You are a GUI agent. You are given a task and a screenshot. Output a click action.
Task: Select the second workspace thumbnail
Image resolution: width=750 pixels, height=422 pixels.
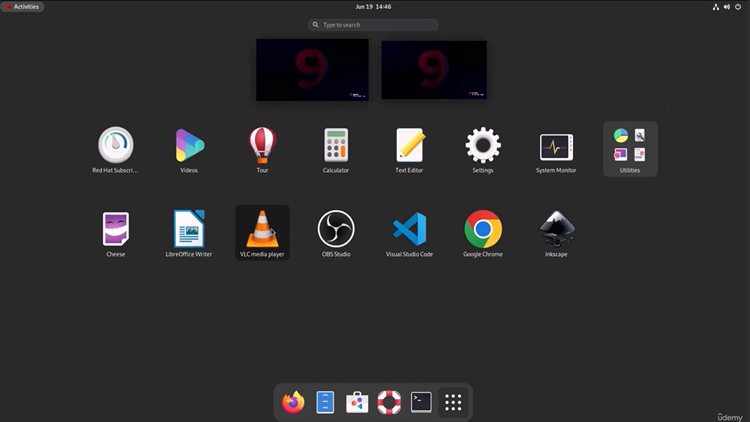click(434, 70)
